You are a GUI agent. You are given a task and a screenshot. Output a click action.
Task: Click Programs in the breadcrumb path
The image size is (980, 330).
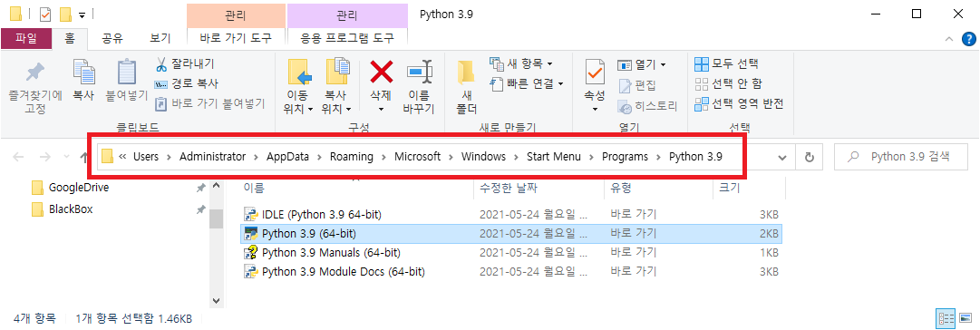click(x=625, y=157)
